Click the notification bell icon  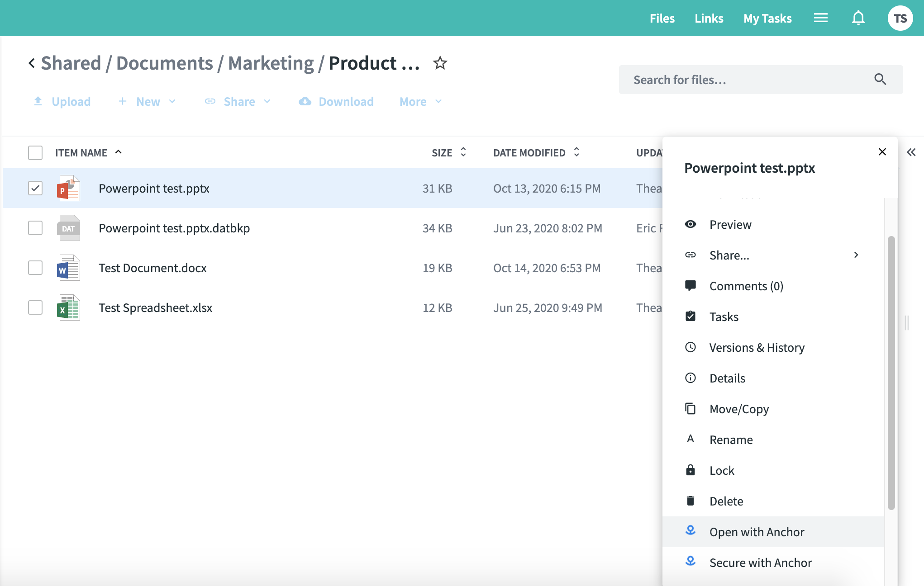(858, 18)
